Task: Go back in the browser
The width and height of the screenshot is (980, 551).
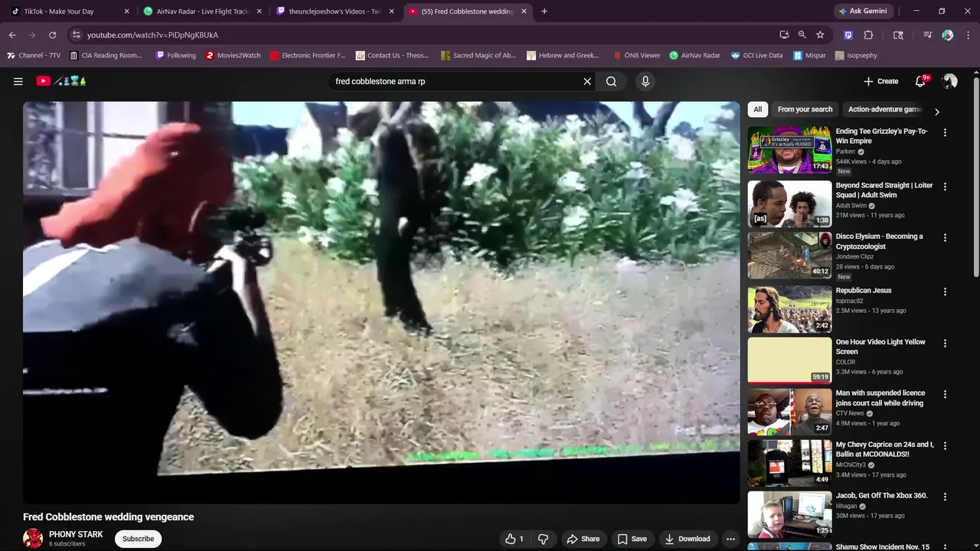Action: (x=12, y=34)
